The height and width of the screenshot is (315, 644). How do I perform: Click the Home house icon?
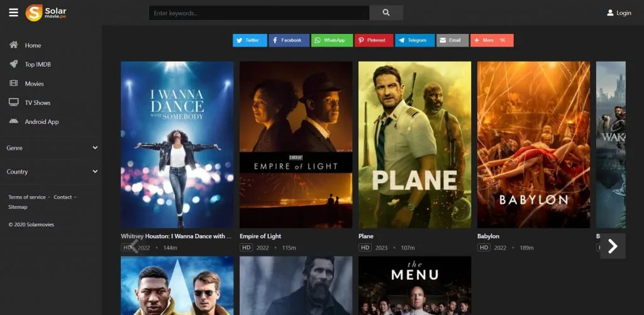(14, 45)
